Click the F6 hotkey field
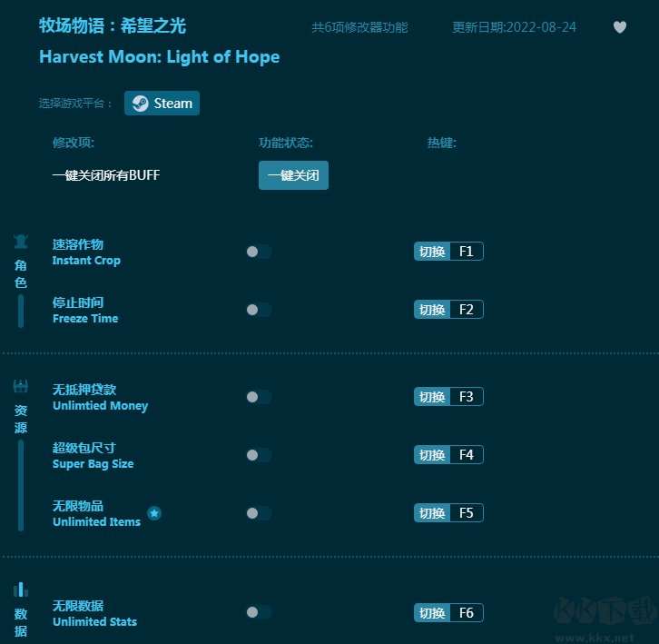 [467, 612]
